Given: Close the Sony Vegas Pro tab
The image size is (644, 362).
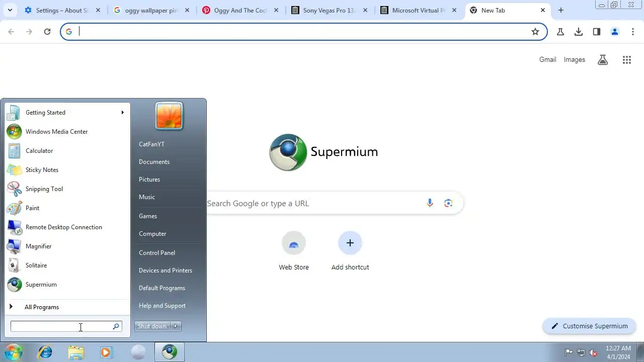Looking at the screenshot, I should tap(365, 10).
